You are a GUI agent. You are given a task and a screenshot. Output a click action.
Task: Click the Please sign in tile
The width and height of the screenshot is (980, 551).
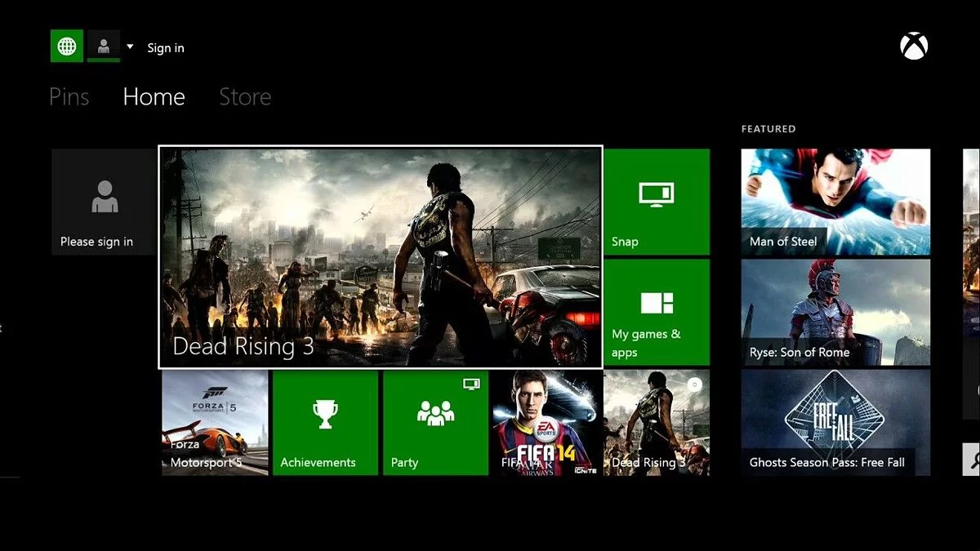[x=104, y=202]
